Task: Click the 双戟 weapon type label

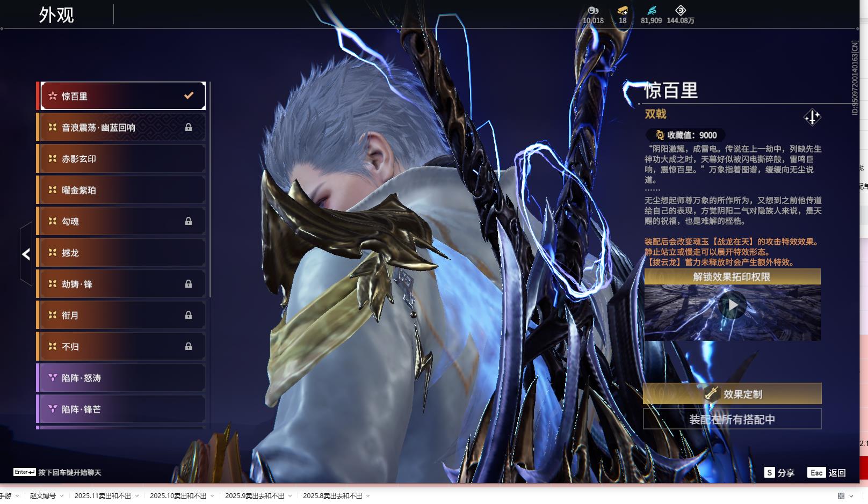Action: (655, 114)
